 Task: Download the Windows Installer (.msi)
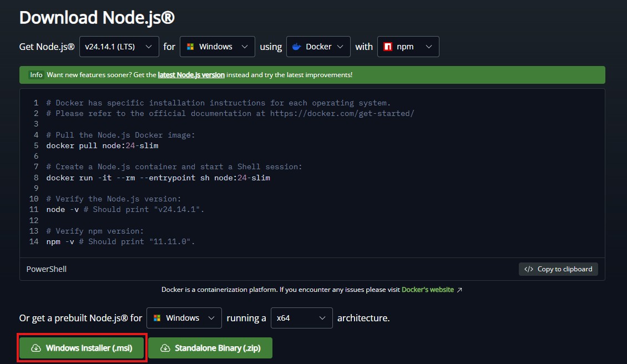(x=82, y=348)
